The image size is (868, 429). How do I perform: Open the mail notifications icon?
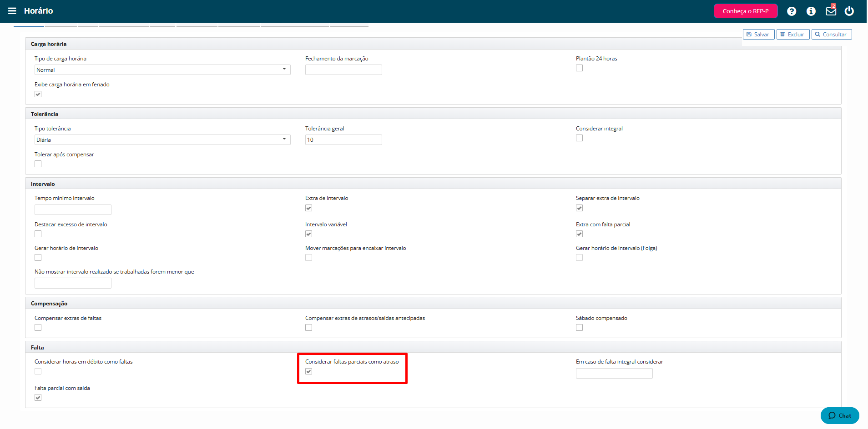tap(831, 10)
